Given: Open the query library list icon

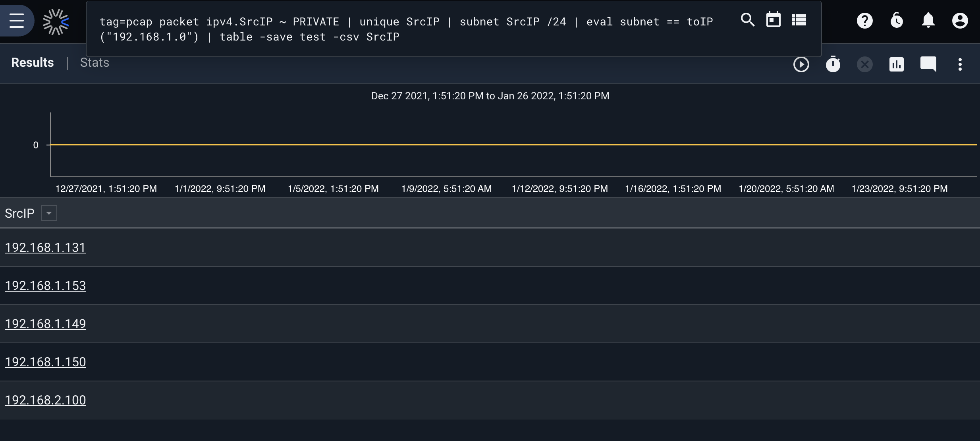Looking at the screenshot, I should (x=799, y=20).
